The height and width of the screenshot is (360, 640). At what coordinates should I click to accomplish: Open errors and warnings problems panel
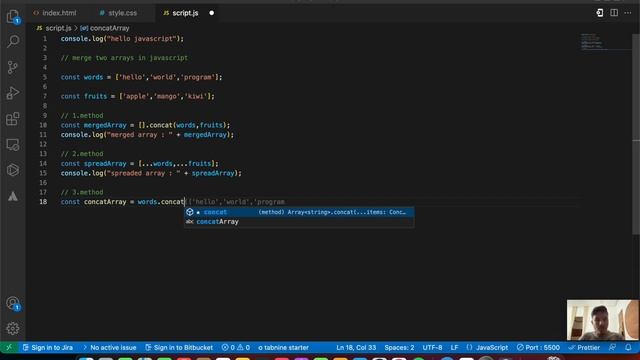[x=236, y=347]
